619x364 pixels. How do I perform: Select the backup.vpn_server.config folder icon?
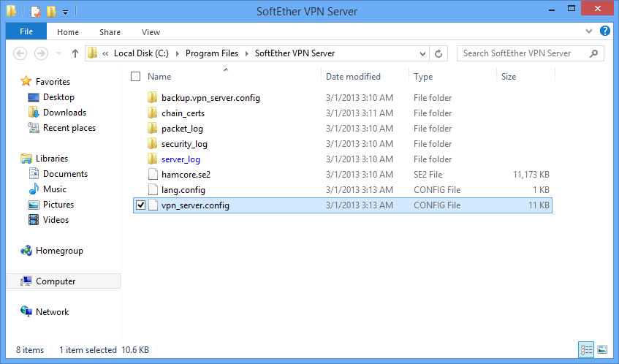click(153, 97)
